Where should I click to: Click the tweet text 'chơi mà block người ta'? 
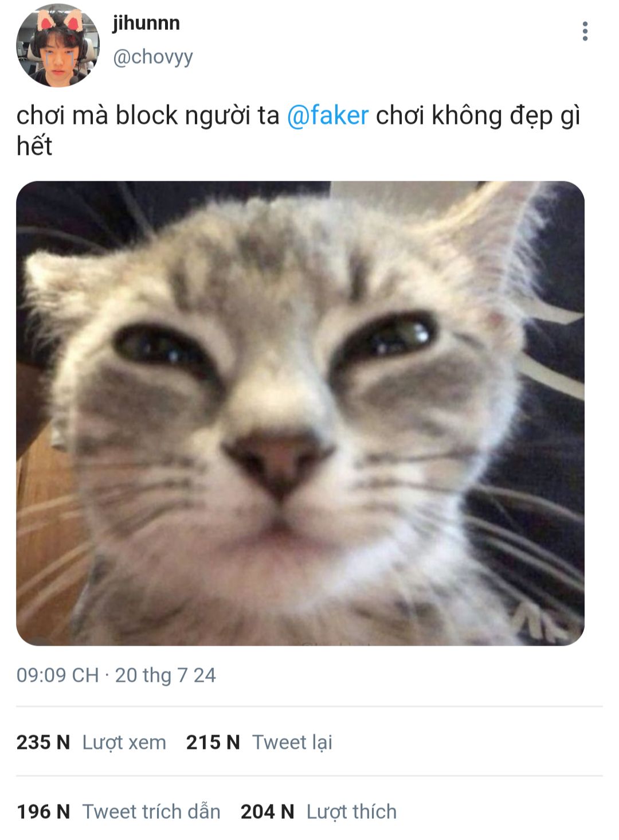(147, 115)
